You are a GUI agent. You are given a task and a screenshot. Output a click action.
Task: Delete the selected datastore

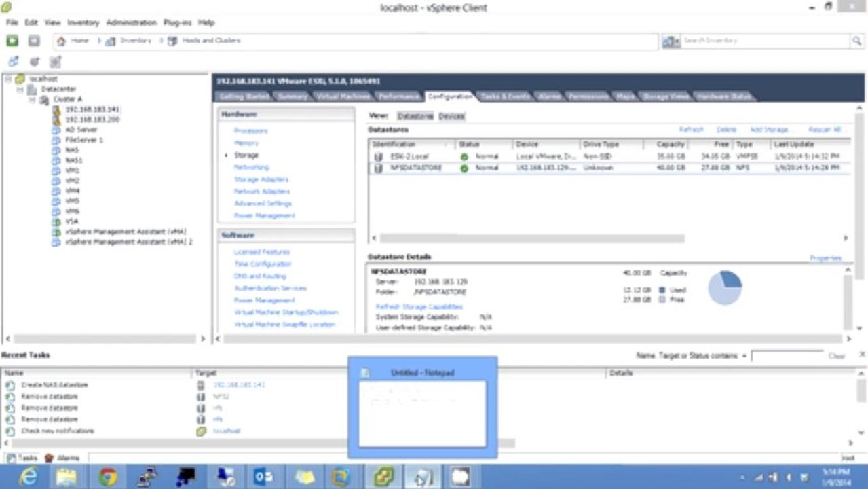point(726,129)
